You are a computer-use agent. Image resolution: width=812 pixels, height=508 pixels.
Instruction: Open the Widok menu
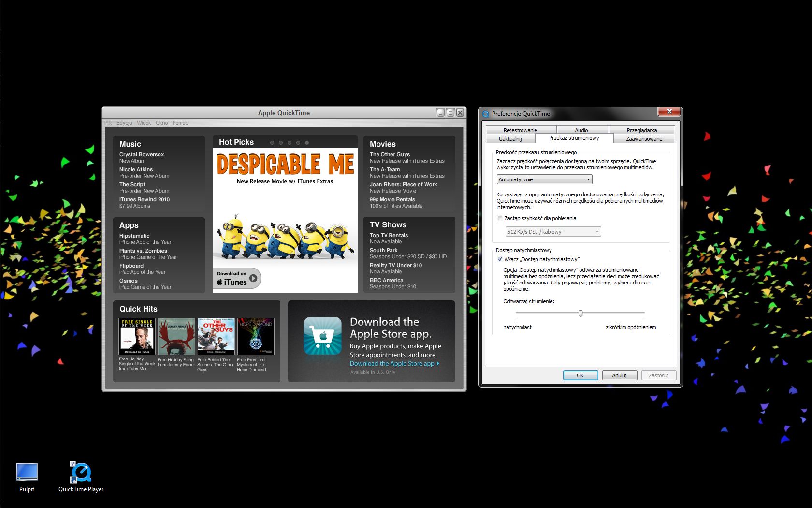pyautogui.click(x=144, y=123)
